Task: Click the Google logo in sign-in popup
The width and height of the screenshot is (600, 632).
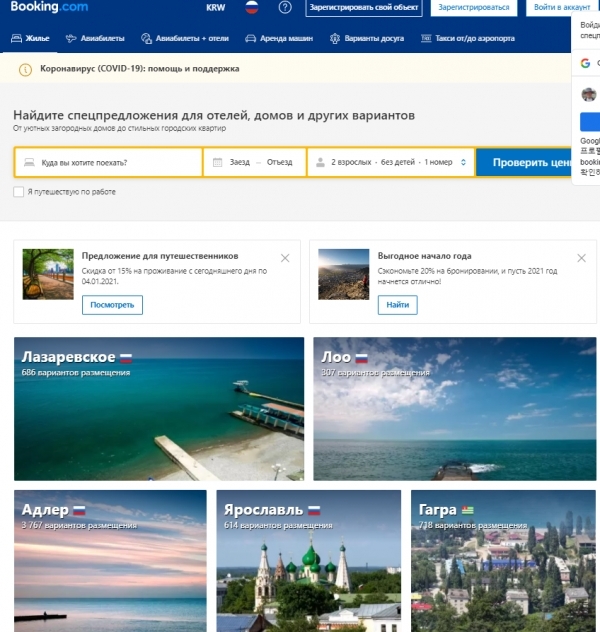Action: [585, 63]
